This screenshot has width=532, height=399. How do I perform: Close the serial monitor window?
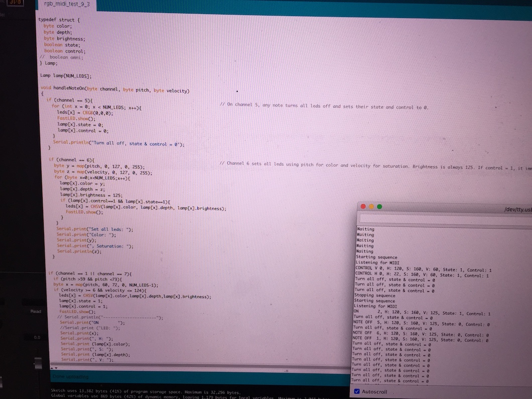[363, 207]
